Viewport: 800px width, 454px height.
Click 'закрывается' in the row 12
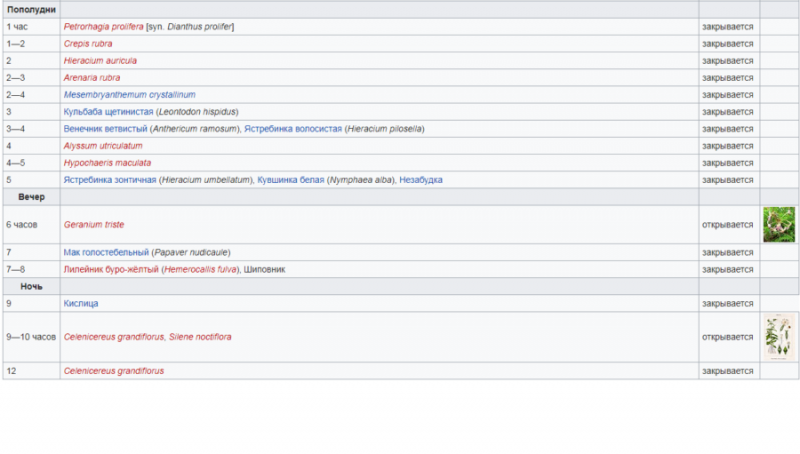coord(728,371)
